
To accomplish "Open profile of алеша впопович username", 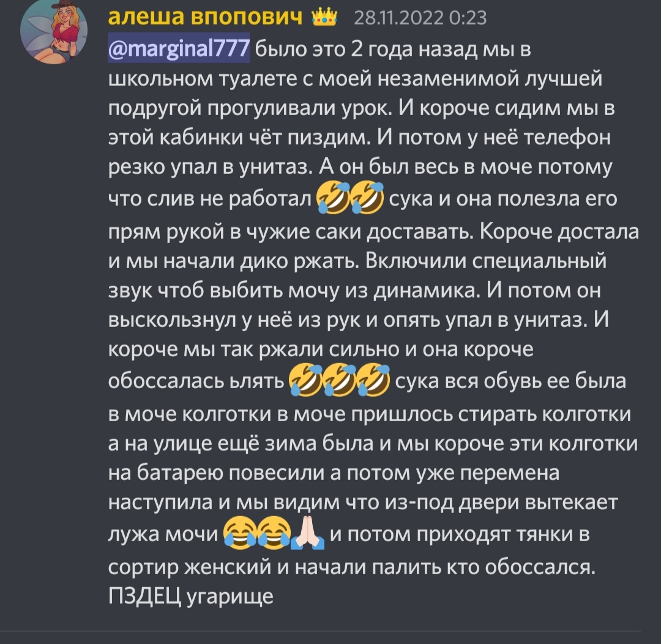I will (205, 17).
